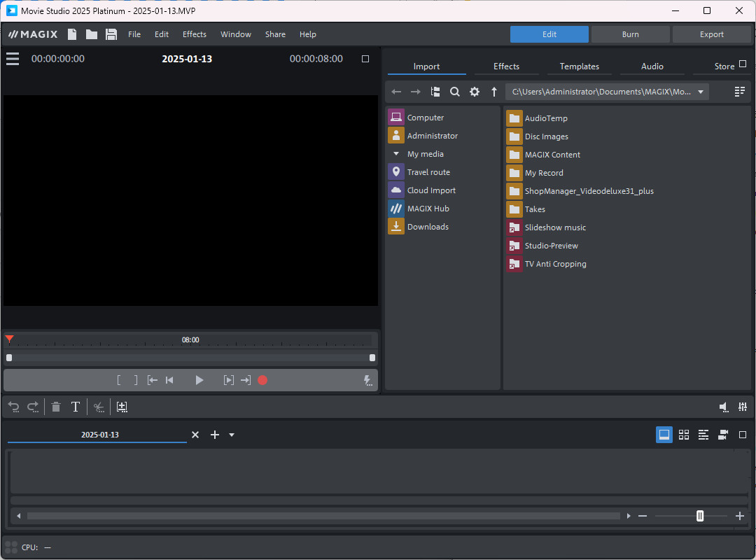Click the insert mode icon in toolbar
Viewport: 756px width, 560px height.
(122, 407)
